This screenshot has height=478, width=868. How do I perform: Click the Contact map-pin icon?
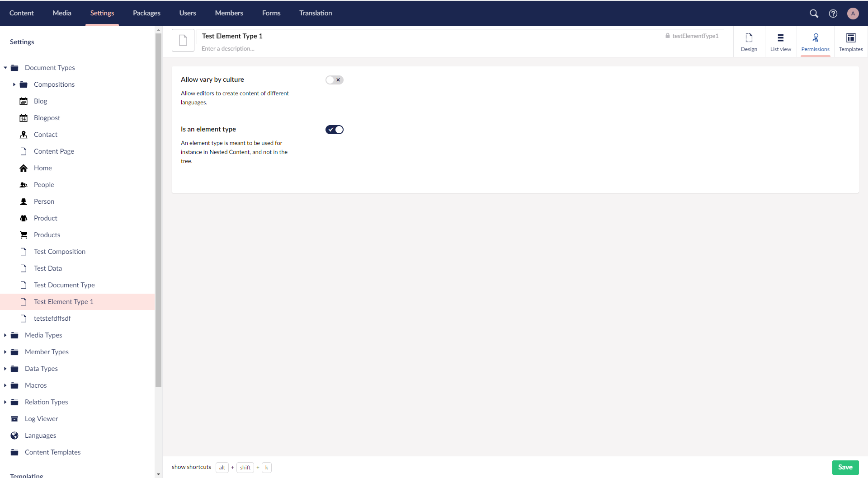click(x=24, y=135)
